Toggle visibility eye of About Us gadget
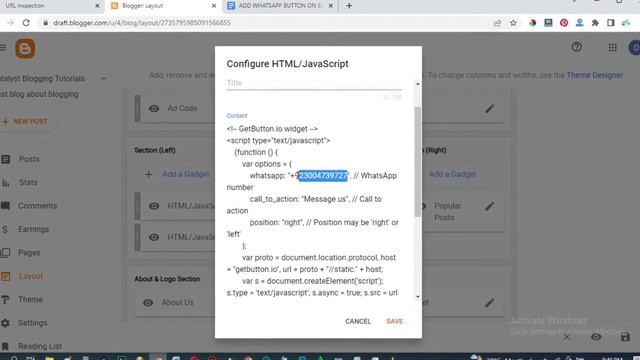The image size is (640, 360). pyautogui.click(x=148, y=303)
